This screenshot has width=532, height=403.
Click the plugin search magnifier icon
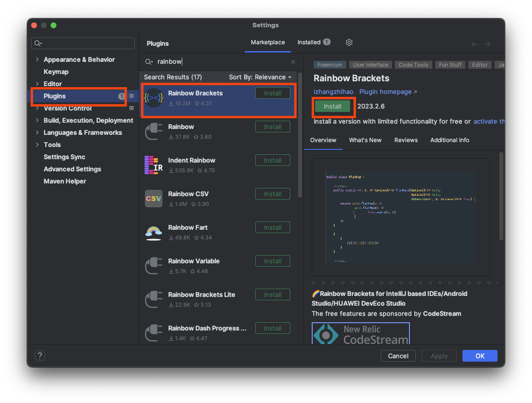coord(149,62)
